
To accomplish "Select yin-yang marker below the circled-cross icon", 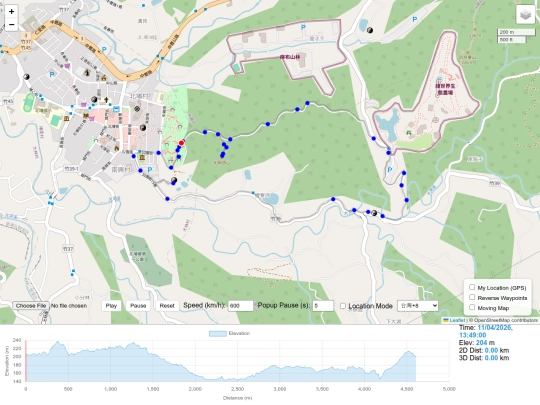I will [143, 128].
